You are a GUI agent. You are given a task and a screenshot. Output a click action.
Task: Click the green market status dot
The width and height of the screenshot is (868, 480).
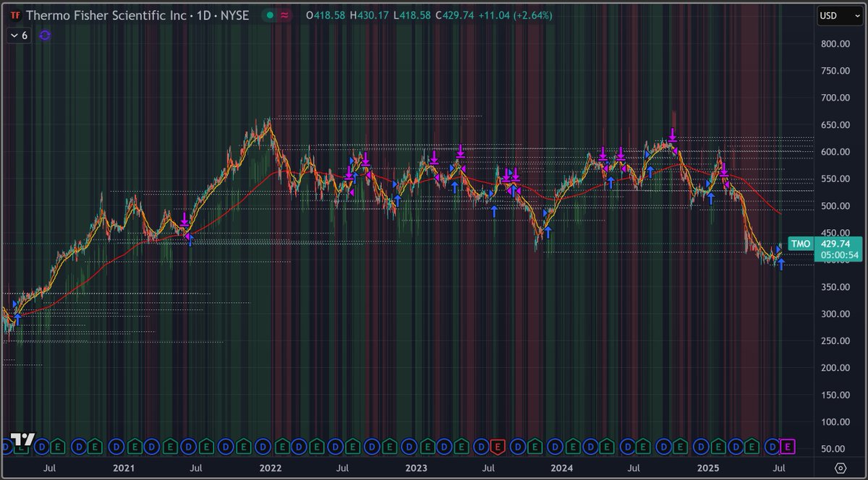[269, 15]
